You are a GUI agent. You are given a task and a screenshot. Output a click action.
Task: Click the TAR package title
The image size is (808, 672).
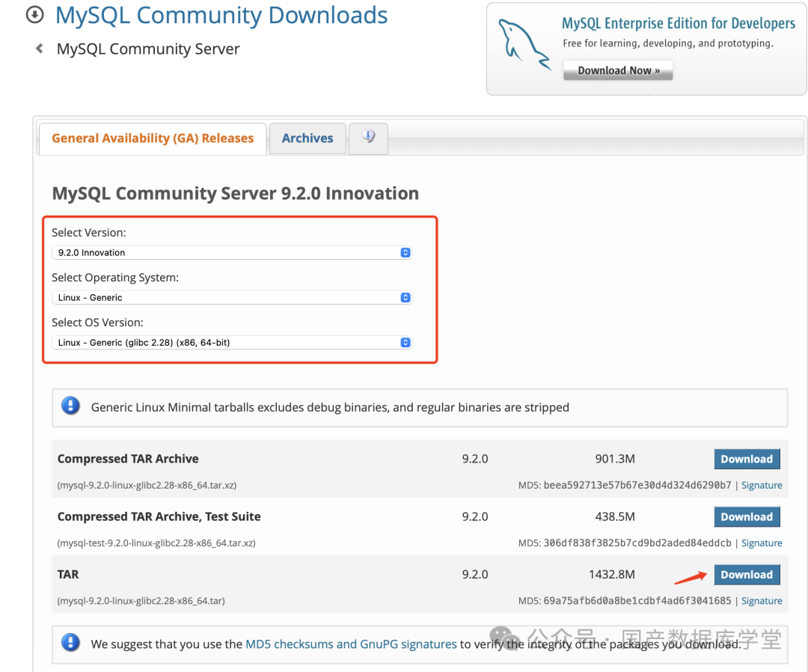coord(68,574)
